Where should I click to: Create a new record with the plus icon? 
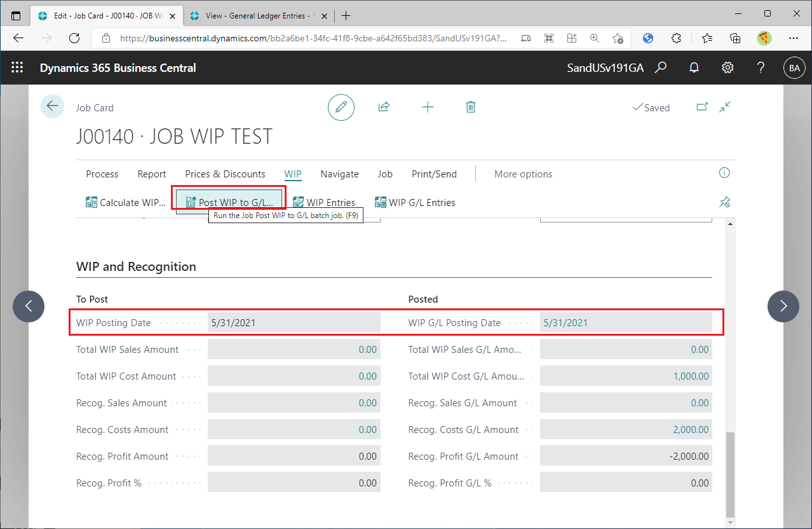pos(427,107)
